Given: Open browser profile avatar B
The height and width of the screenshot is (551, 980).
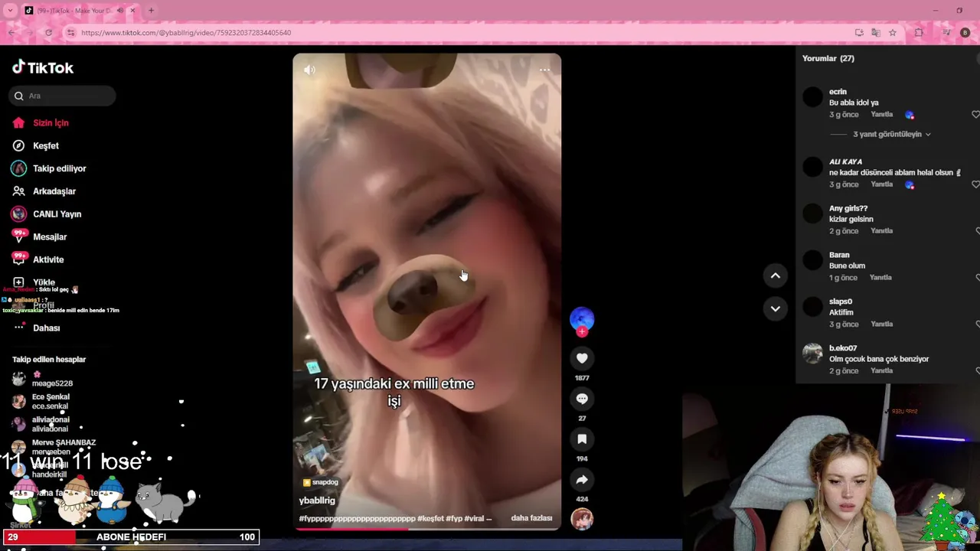Looking at the screenshot, I should click(965, 33).
